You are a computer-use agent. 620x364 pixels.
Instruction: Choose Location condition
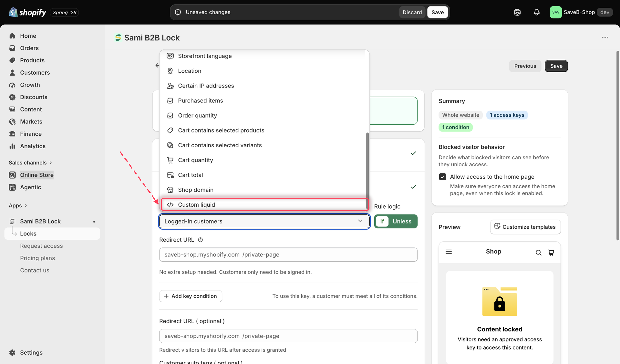264,71
